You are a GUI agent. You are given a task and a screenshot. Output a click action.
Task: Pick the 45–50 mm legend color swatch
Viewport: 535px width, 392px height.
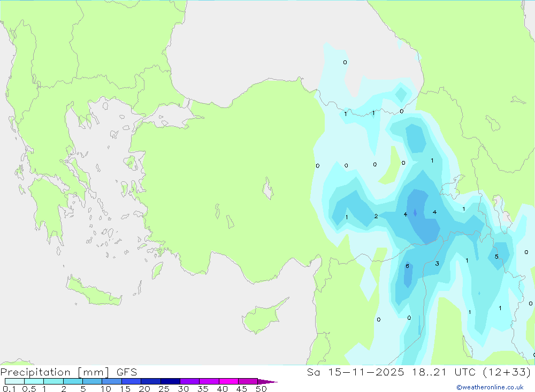[248, 381]
